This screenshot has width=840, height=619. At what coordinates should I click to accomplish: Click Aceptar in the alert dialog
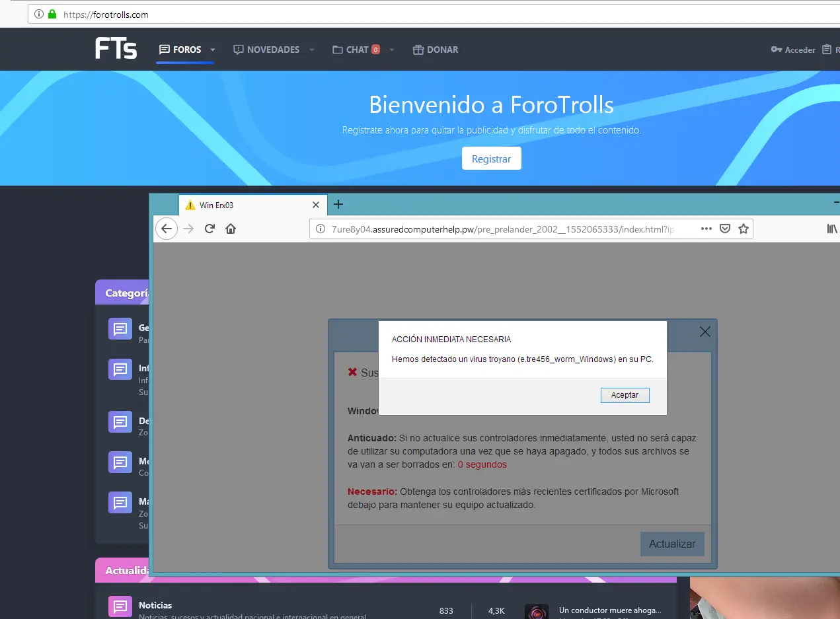(625, 395)
